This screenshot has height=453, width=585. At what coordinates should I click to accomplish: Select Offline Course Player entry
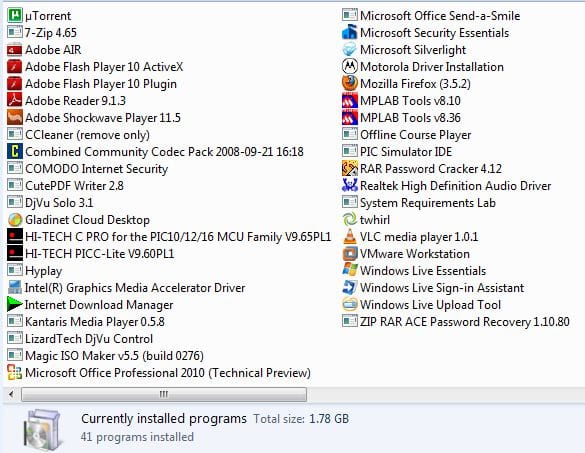point(407,135)
